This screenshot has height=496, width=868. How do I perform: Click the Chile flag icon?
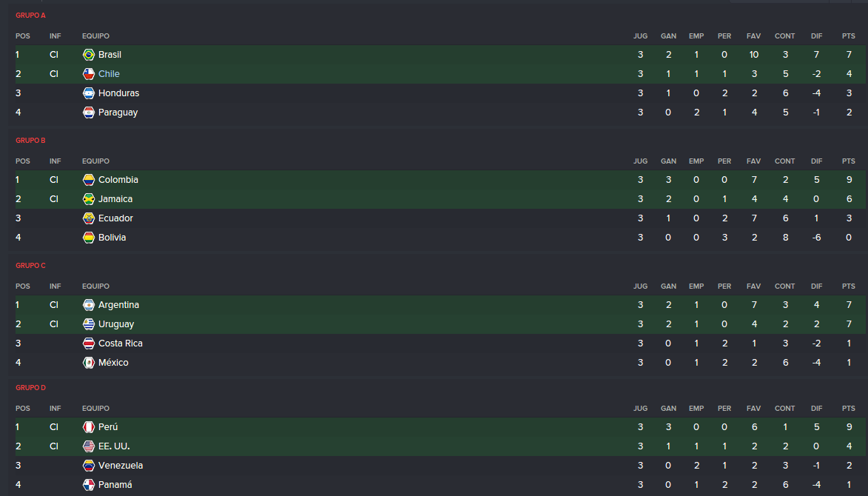click(x=89, y=74)
